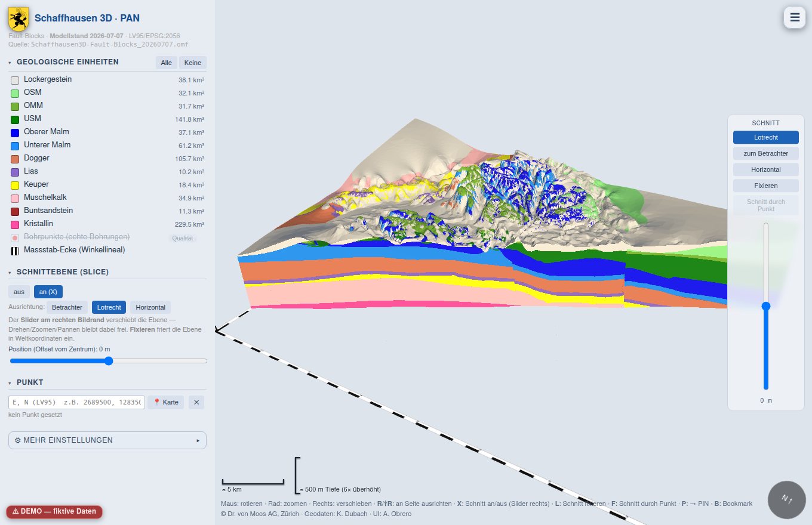The height and width of the screenshot is (525, 812).
Task: Choose zum Betrachter in Schnitt panel
Action: click(x=766, y=153)
